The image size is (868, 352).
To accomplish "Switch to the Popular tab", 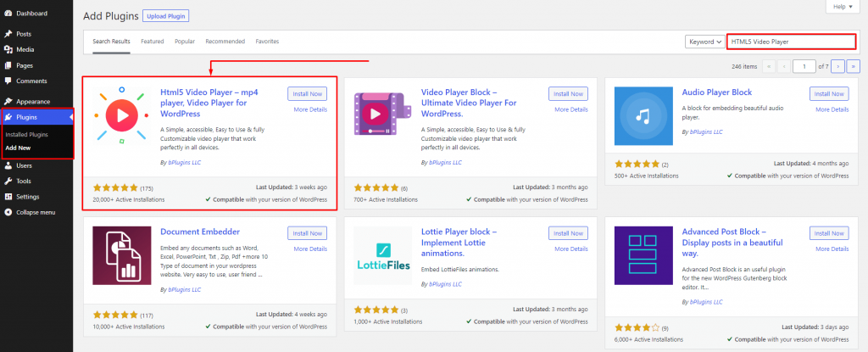I will point(185,42).
